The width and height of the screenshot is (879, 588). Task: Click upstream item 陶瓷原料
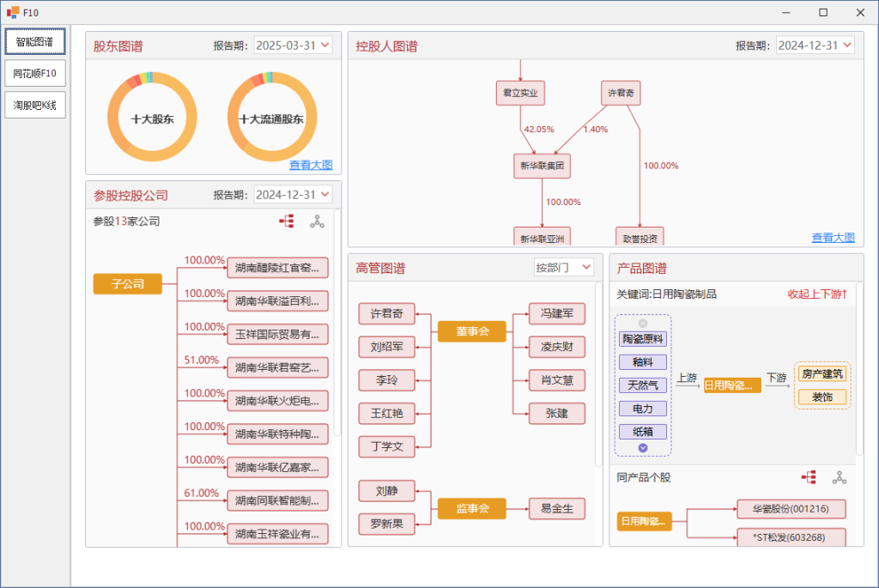[x=643, y=339]
